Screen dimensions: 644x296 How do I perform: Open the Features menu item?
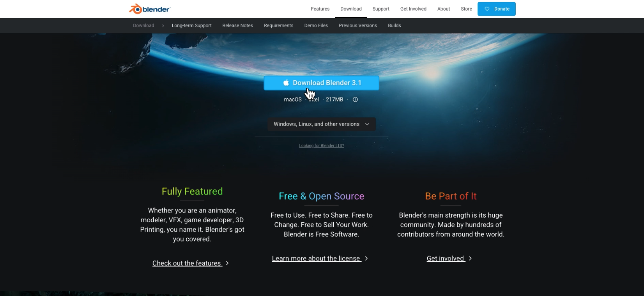coord(320,9)
